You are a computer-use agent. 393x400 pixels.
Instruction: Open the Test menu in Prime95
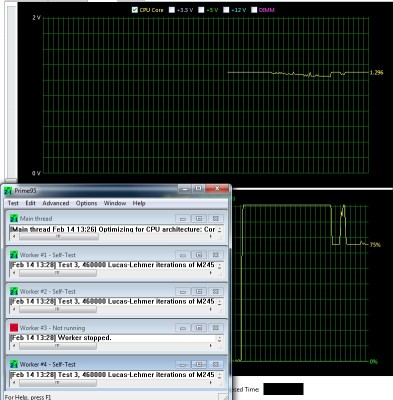coord(13,203)
